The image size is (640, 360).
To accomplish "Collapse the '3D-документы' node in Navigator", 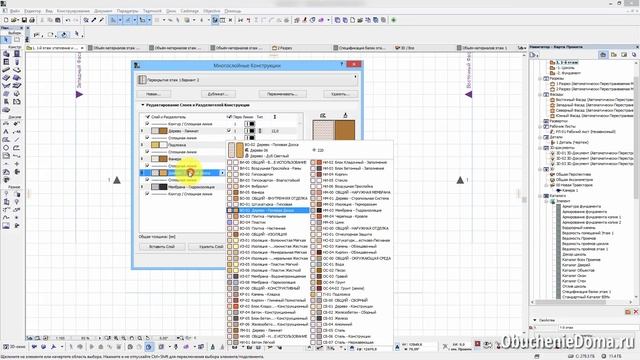I will tap(540, 148).
